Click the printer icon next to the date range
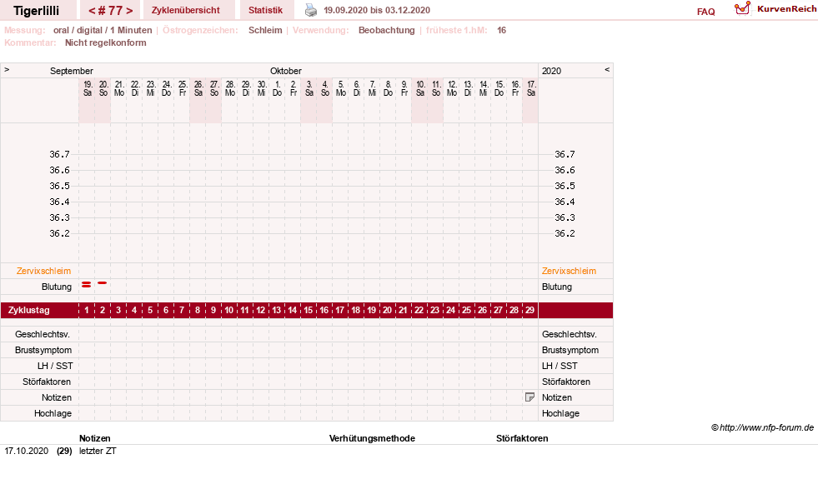 point(311,10)
